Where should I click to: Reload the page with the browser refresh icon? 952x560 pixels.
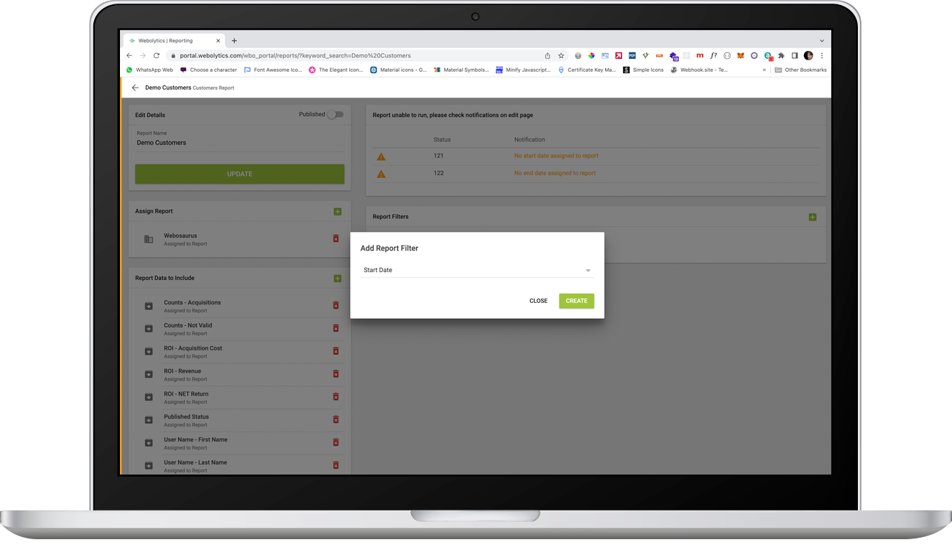[x=157, y=55]
